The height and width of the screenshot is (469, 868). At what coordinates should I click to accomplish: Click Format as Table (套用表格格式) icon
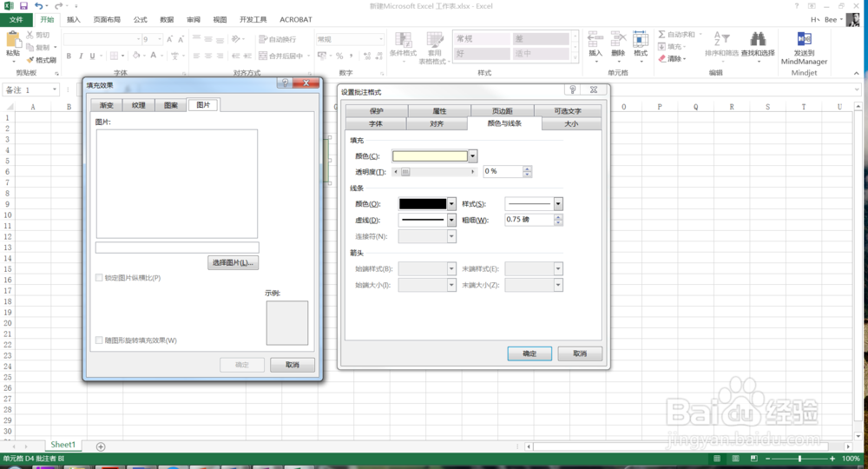tap(435, 41)
